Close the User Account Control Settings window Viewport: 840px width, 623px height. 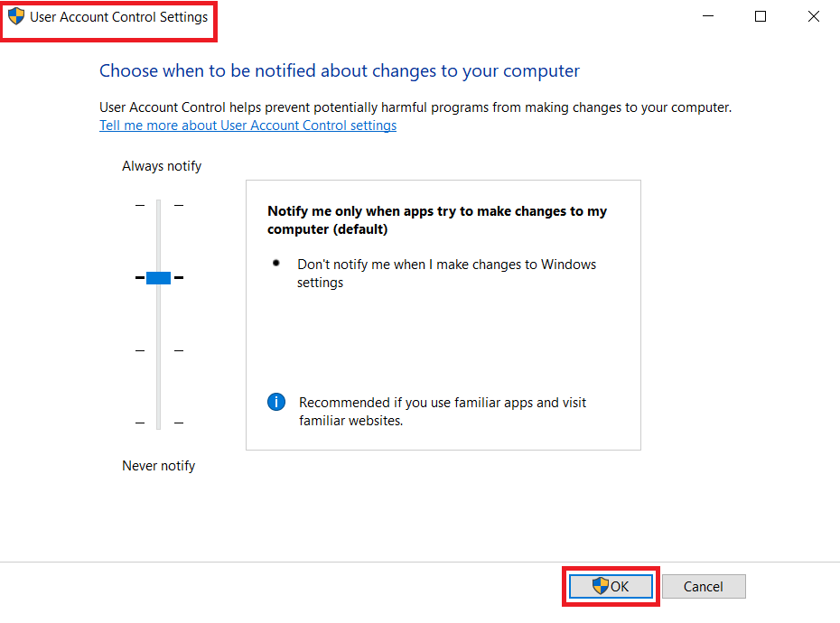pyautogui.click(x=813, y=16)
